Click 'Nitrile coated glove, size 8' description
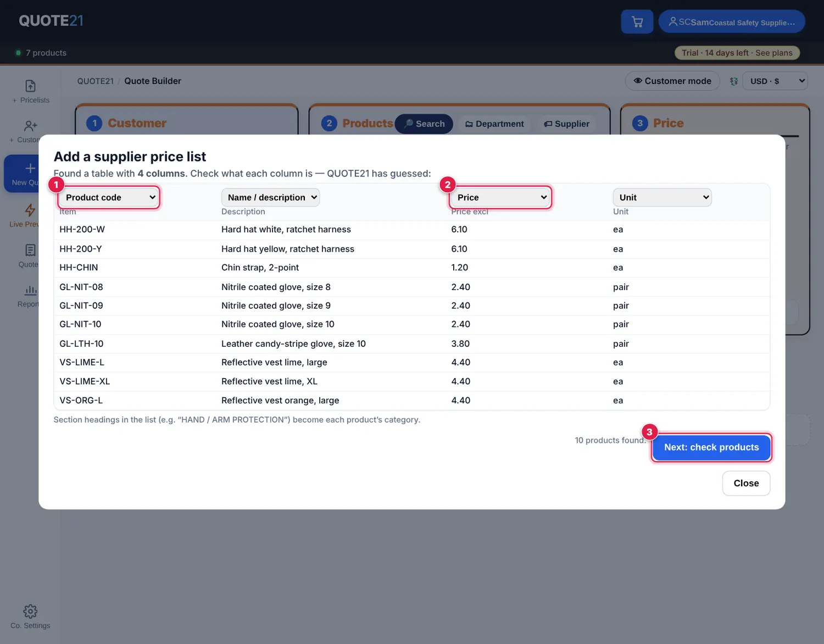Viewport: 824px width, 644px height. click(x=276, y=287)
